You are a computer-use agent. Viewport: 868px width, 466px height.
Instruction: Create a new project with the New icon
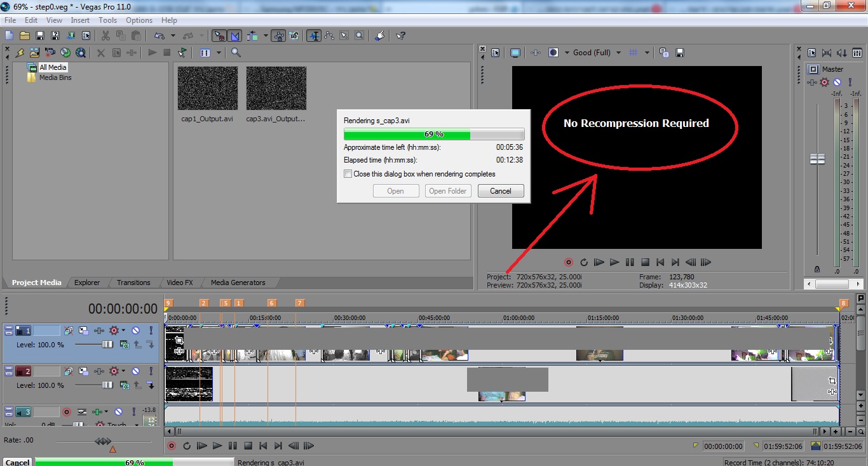click(x=9, y=36)
